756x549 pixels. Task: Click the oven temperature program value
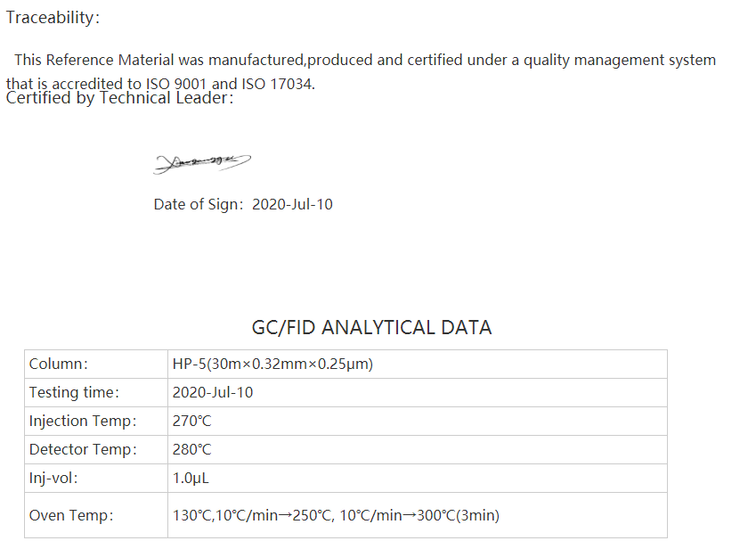[x=336, y=515]
